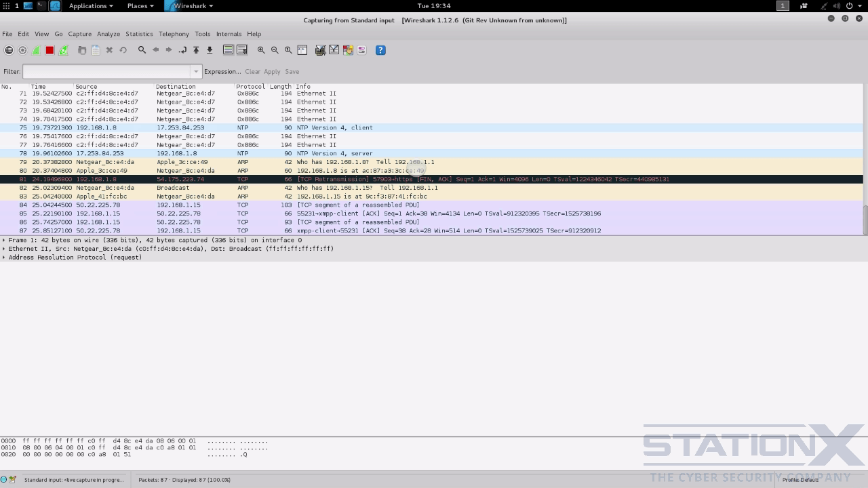Open the Help menu
The image size is (868, 488).
[254, 34]
